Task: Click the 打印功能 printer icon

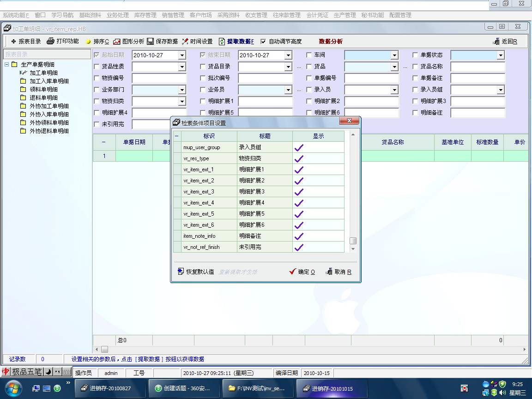Action: (50, 41)
